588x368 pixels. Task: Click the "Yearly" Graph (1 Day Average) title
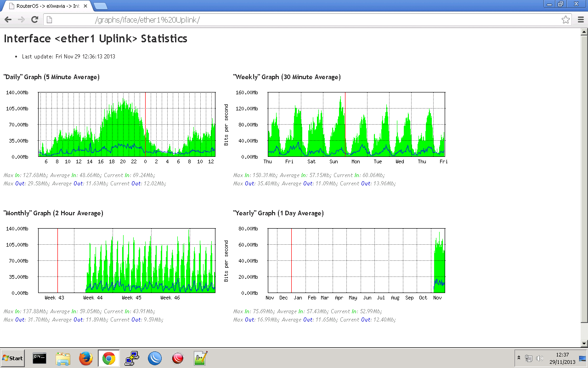click(278, 213)
